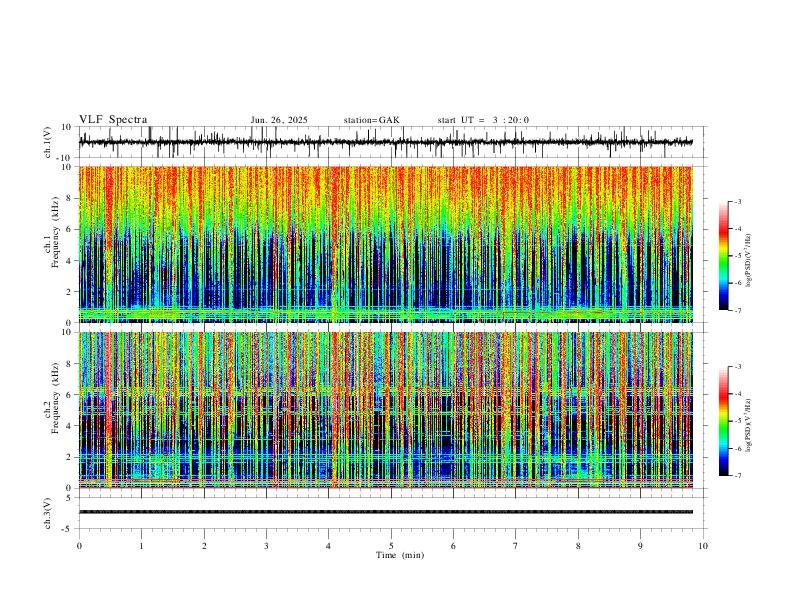Click the ch.2 color bar "log(PSD)(V²/Hz)" label
Screen dimensions: 792x612
pyautogui.click(x=749, y=425)
